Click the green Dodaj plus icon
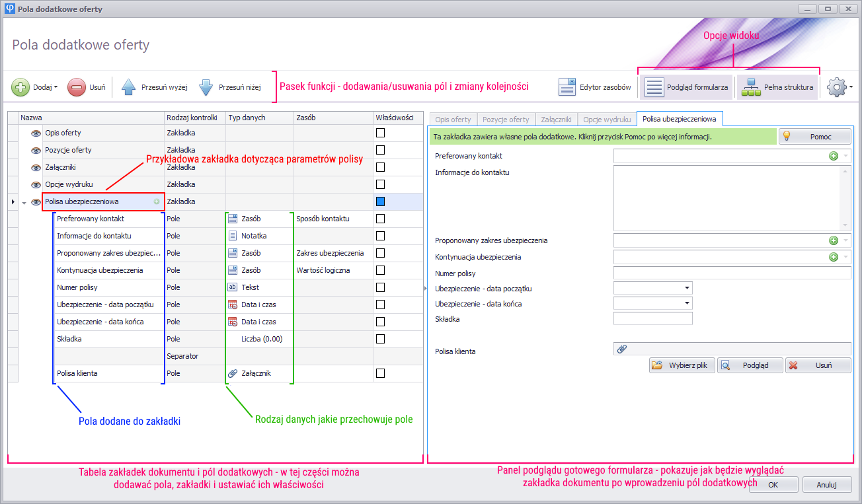Image resolution: width=862 pixels, height=504 pixels. tap(20, 87)
